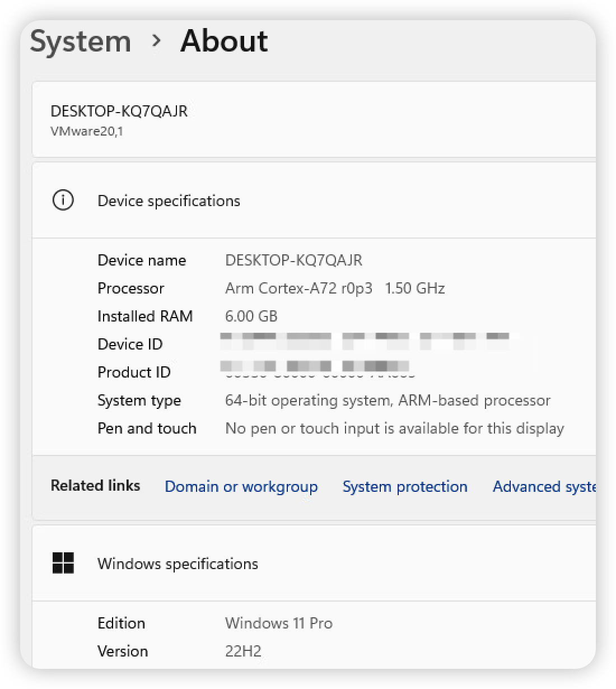Click the Product ID label
This screenshot has height=689, width=616.
click(x=134, y=372)
